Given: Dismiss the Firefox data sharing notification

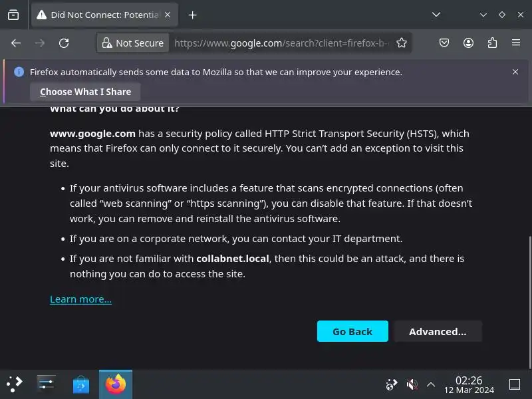Looking at the screenshot, I should pyautogui.click(x=515, y=72).
